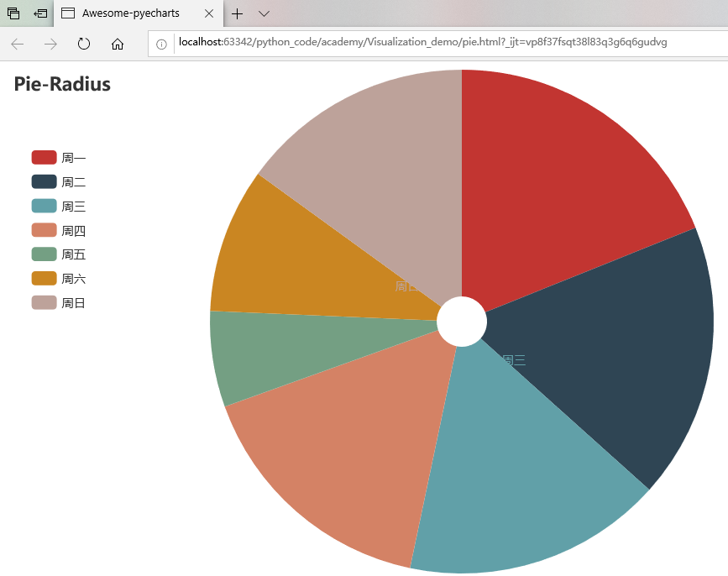This screenshot has width=728, height=576.
Task: Click the localhost address bar URL
Action: pyautogui.click(x=422, y=42)
